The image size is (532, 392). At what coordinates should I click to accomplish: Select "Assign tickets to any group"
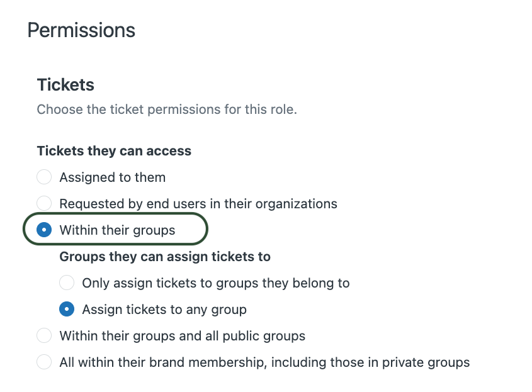pyautogui.click(x=67, y=309)
